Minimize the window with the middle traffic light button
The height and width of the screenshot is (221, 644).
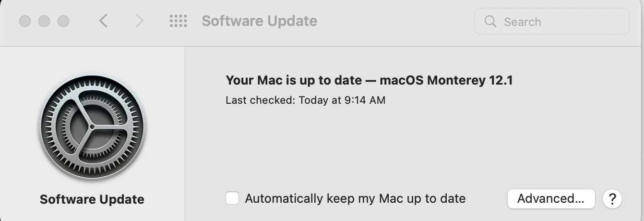[44, 21]
